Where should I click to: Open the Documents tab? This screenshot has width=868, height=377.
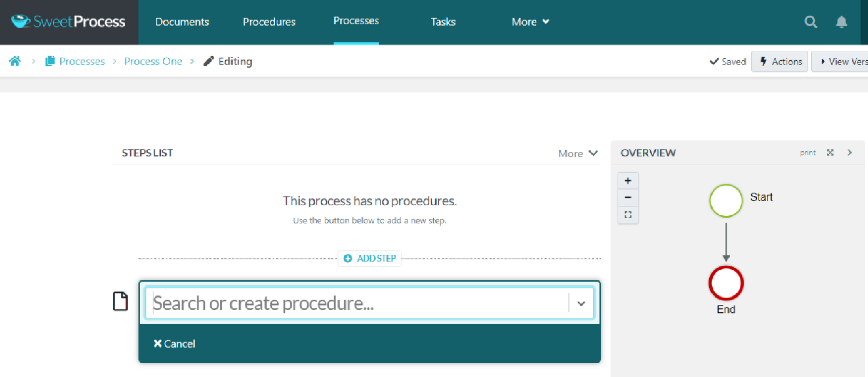coord(182,22)
